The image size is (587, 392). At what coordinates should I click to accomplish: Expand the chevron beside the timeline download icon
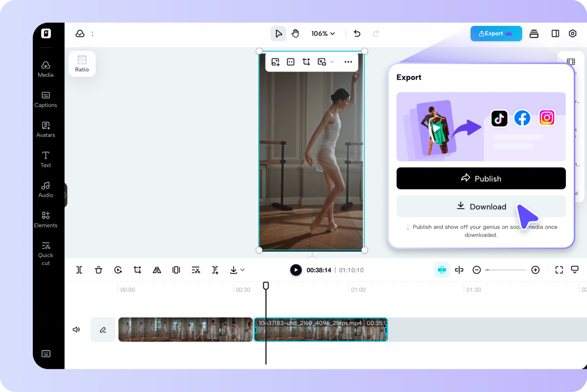coord(242,270)
